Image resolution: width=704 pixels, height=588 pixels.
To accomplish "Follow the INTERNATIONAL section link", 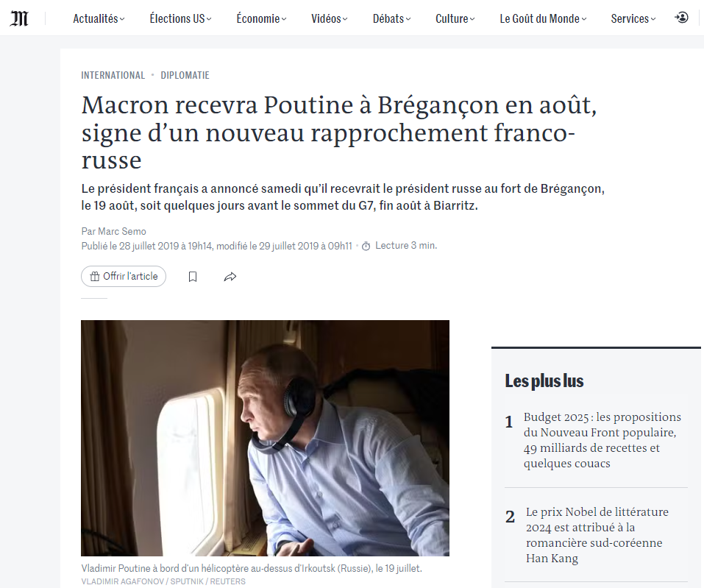I will pos(113,75).
